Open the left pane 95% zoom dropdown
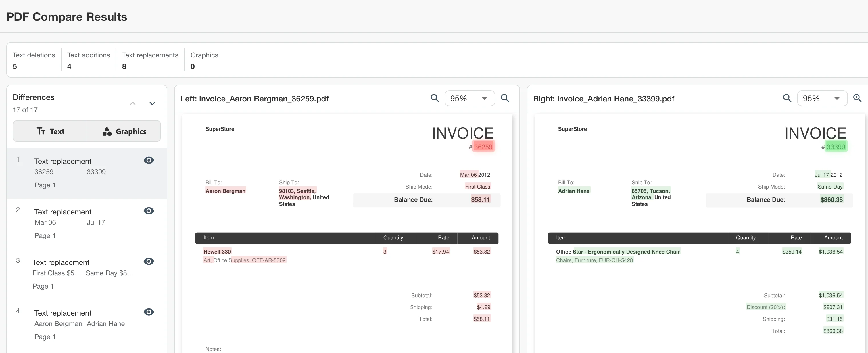The width and height of the screenshot is (868, 353). pyautogui.click(x=469, y=98)
